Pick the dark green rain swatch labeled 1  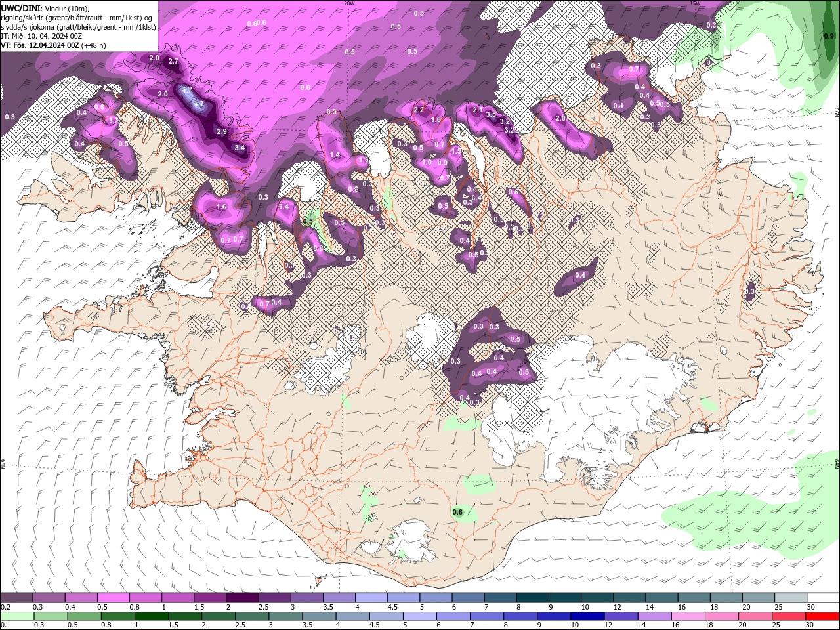[152, 616]
